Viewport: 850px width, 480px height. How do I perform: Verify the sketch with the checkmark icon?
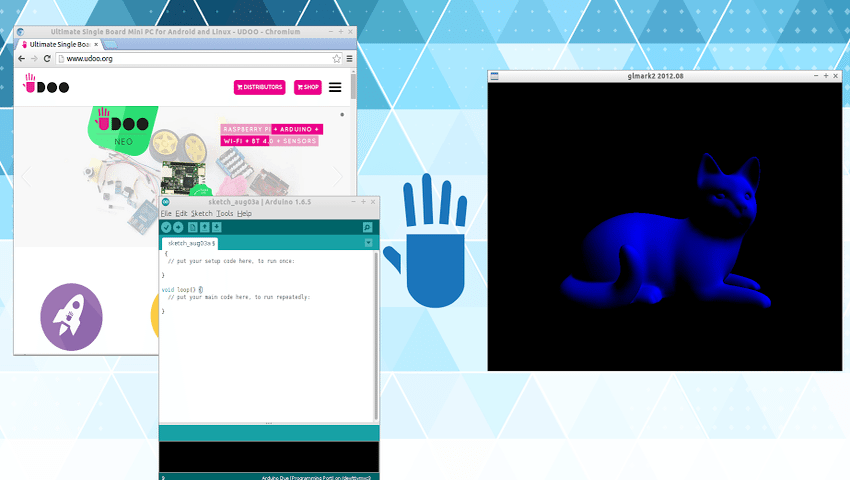click(166, 227)
